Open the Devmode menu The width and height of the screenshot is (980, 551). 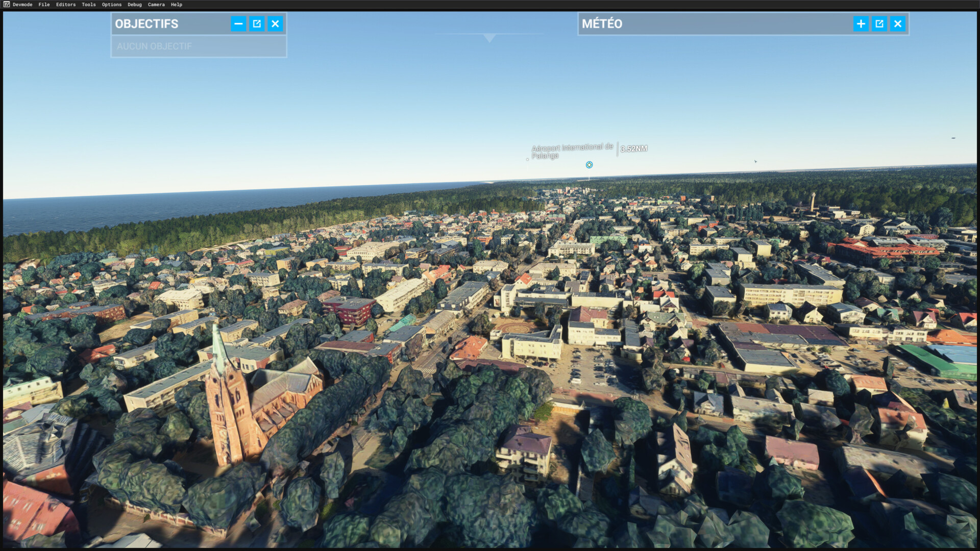pos(22,5)
